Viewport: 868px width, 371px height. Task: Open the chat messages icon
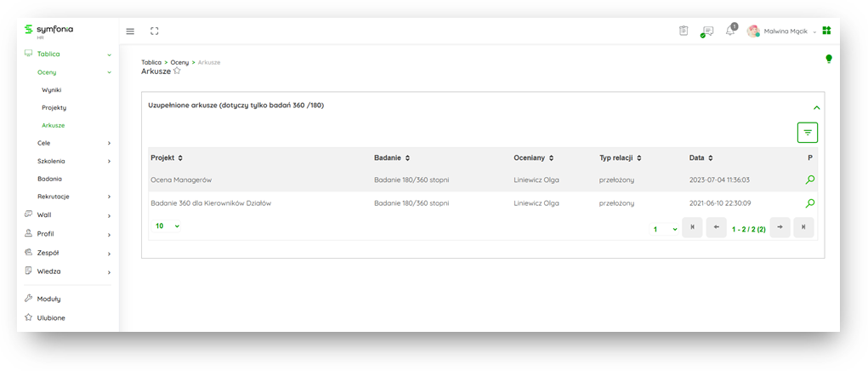coord(707,31)
